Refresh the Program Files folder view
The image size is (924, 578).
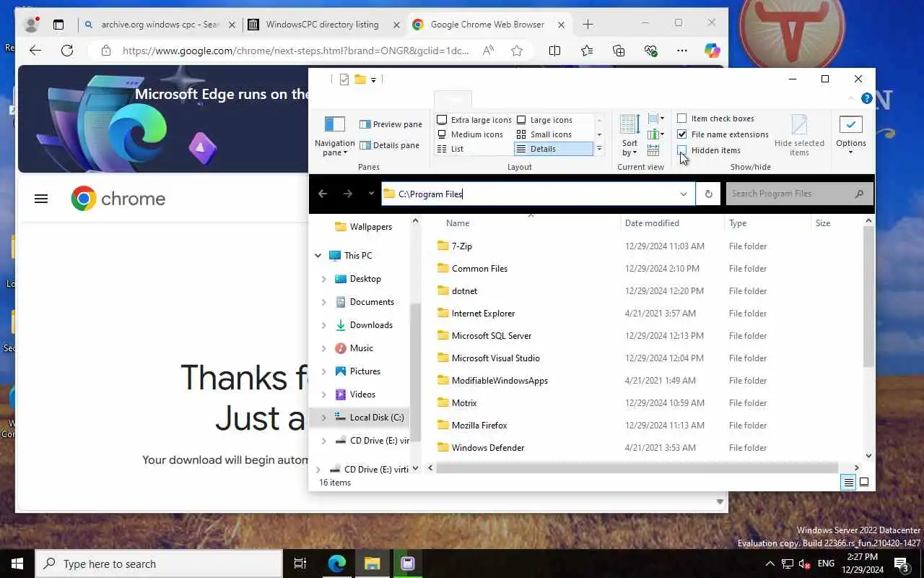[x=708, y=194]
